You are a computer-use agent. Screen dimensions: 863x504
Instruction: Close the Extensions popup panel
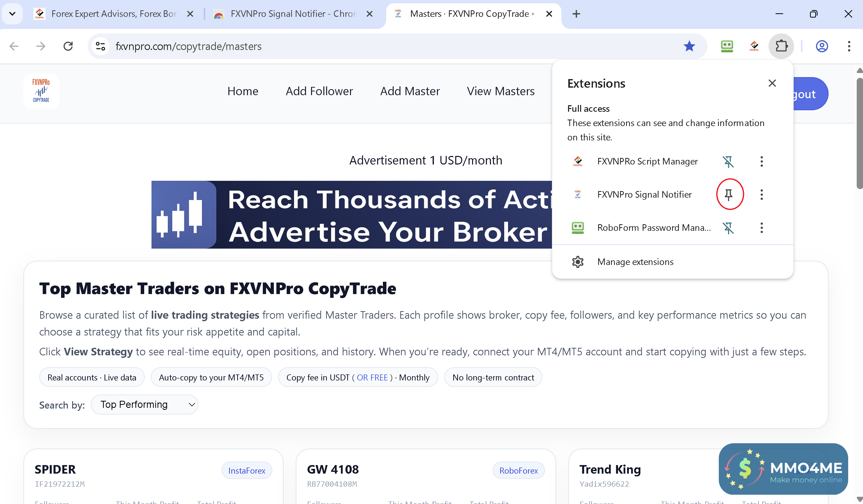click(772, 83)
